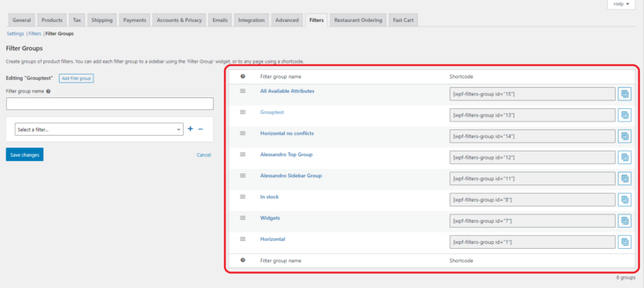Click the Save changes button
The width and height of the screenshot is (644, 288).
coord(24,155)
